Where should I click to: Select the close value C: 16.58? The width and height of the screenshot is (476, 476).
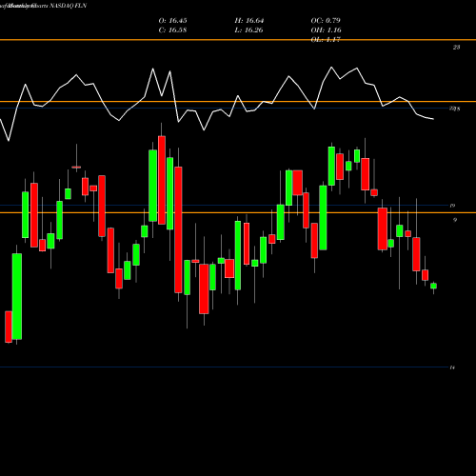pos(172,30)
